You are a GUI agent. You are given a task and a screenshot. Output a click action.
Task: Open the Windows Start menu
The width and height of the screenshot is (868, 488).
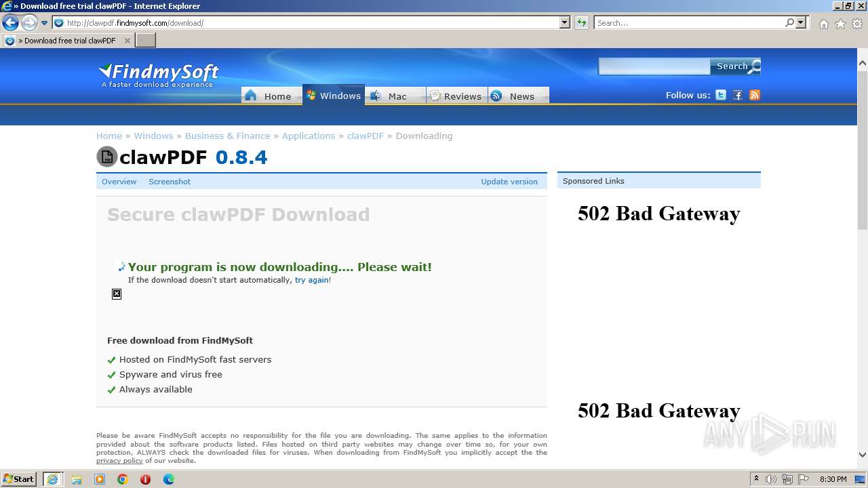(19, 479)
